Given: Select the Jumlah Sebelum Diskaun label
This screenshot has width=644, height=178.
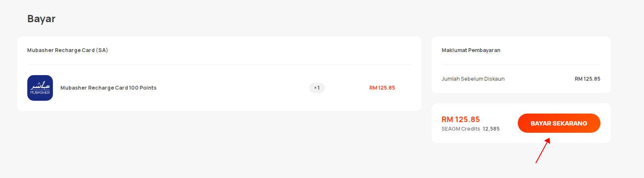Looking at the screenshot, I should [x=473, y=79].
